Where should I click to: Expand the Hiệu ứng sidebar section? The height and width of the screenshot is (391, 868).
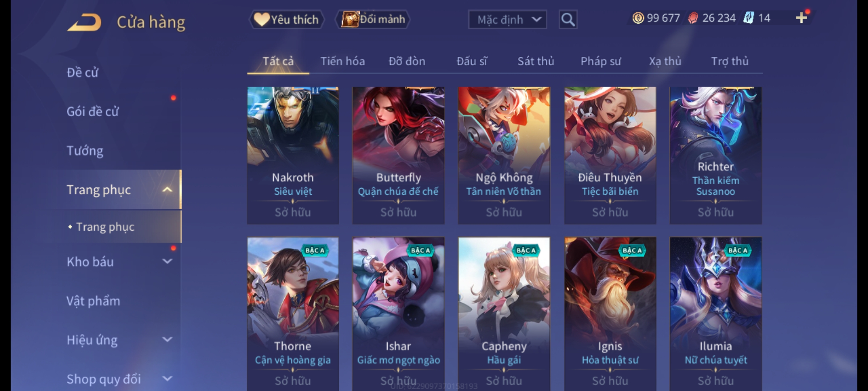167,340
